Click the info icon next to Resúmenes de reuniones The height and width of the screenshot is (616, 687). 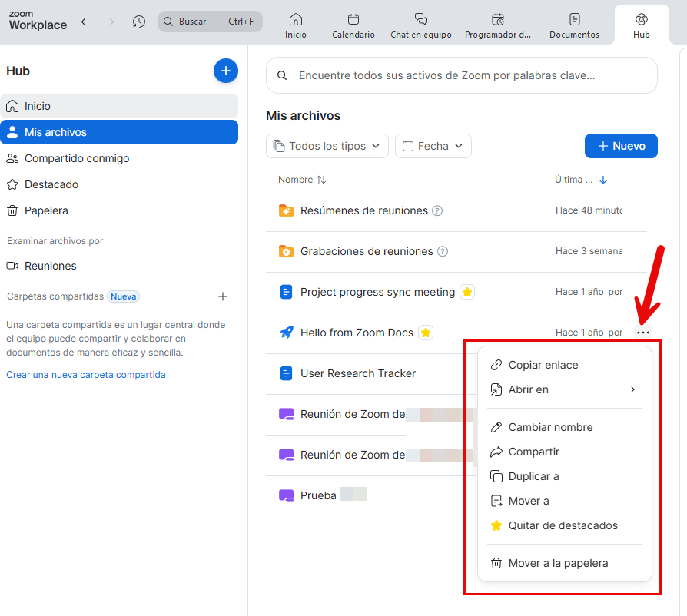tap(437, 210)
